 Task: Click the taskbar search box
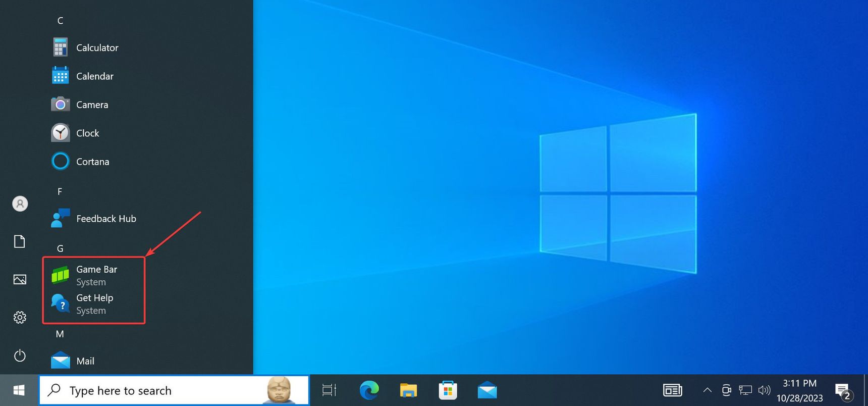tap(174, 390)
